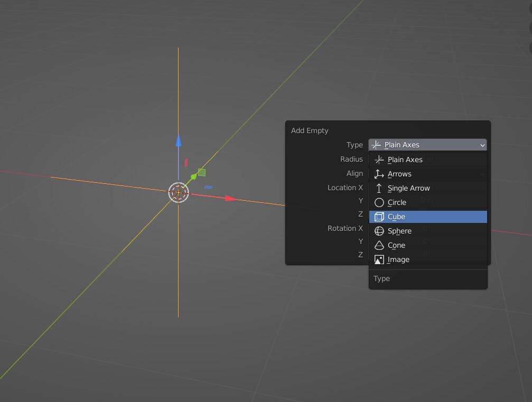Click the red X axis gizmo arrow
This screenshot has width=532, height=402.
pyautogui.click(x=231, y=199)
